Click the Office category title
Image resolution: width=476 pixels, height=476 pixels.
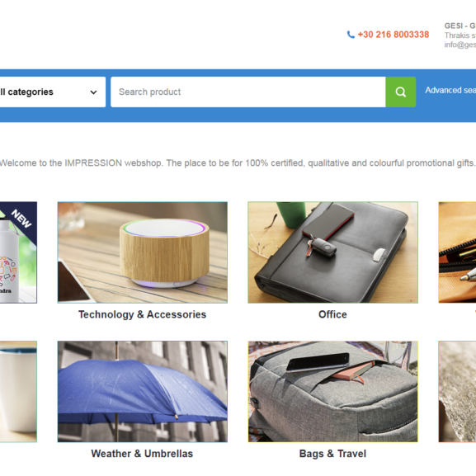pyautogui.click(x=332, y=314)
